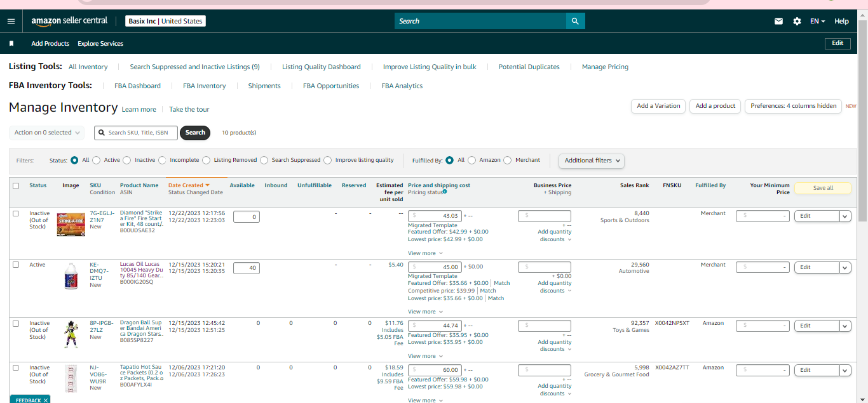Expand View more under Diamond row pricing
Viewport: 868px width, 403px height.
tap(425, 253)
